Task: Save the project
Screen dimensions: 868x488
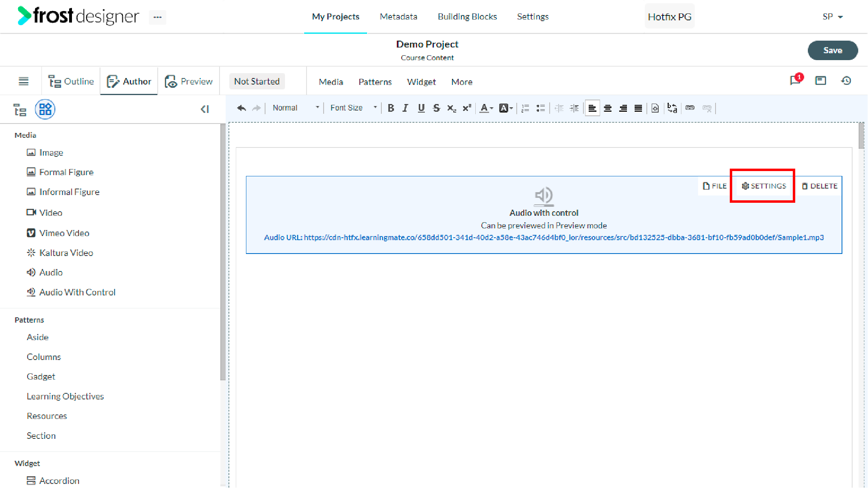Action: 833,50
